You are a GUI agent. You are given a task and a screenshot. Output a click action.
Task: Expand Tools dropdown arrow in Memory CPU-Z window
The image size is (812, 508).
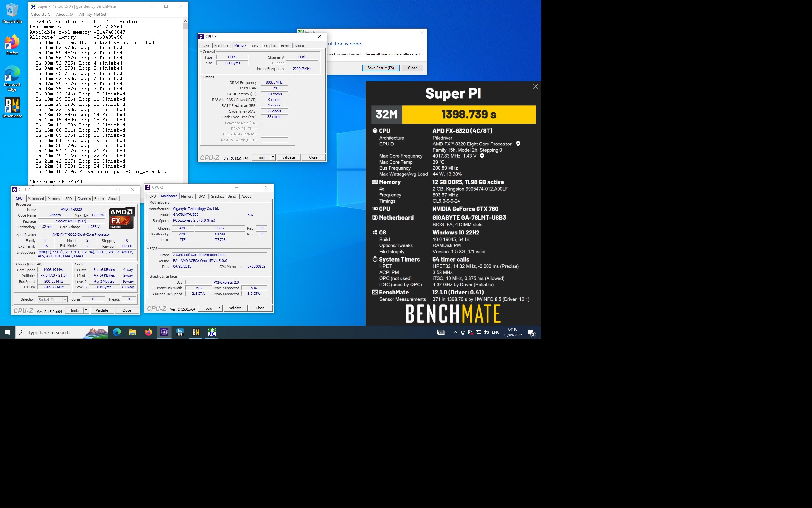point(273,157)
